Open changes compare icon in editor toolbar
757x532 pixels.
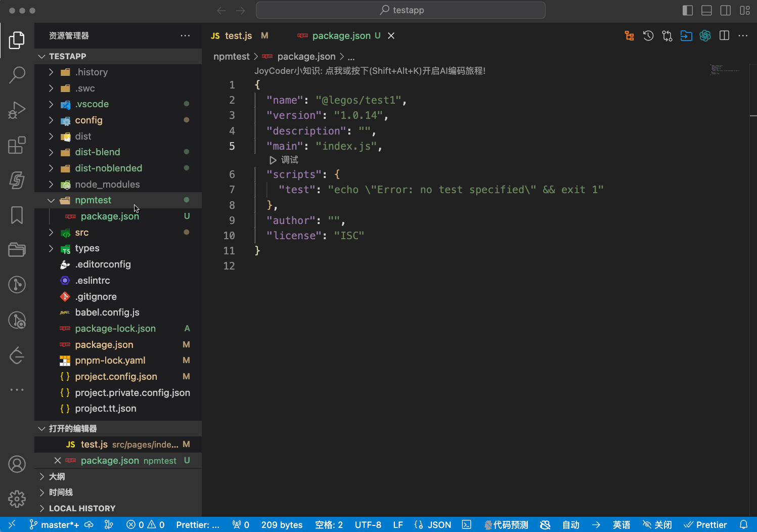(x=667, y=35)
